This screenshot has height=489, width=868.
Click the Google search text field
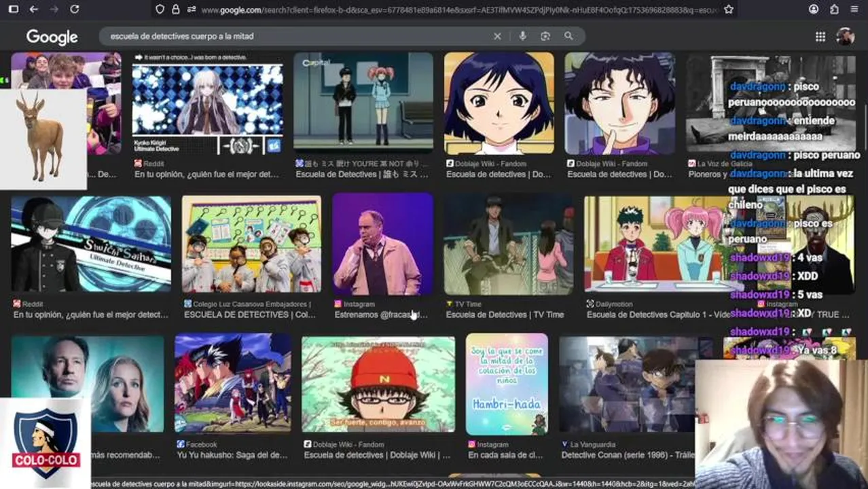click(x=299, y=36)
